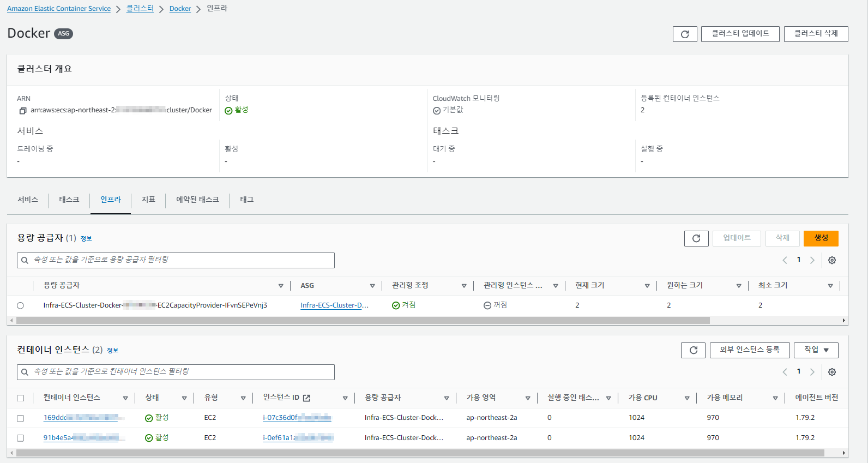Select the Infra-ECS-Cluster-Docker capacity provider radio
The image size is (868, 463).
click(x=20, y=305)
